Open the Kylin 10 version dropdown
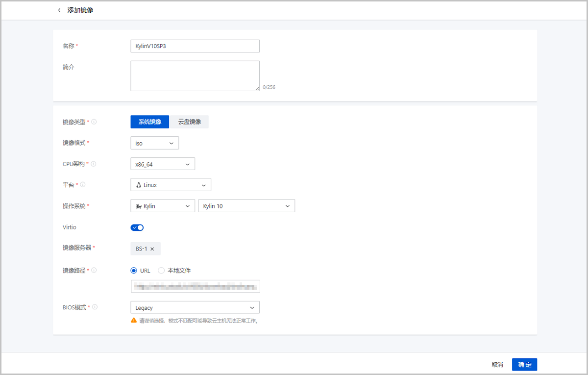588x375 pixels. pyautogui.click(x=246, y=206)
